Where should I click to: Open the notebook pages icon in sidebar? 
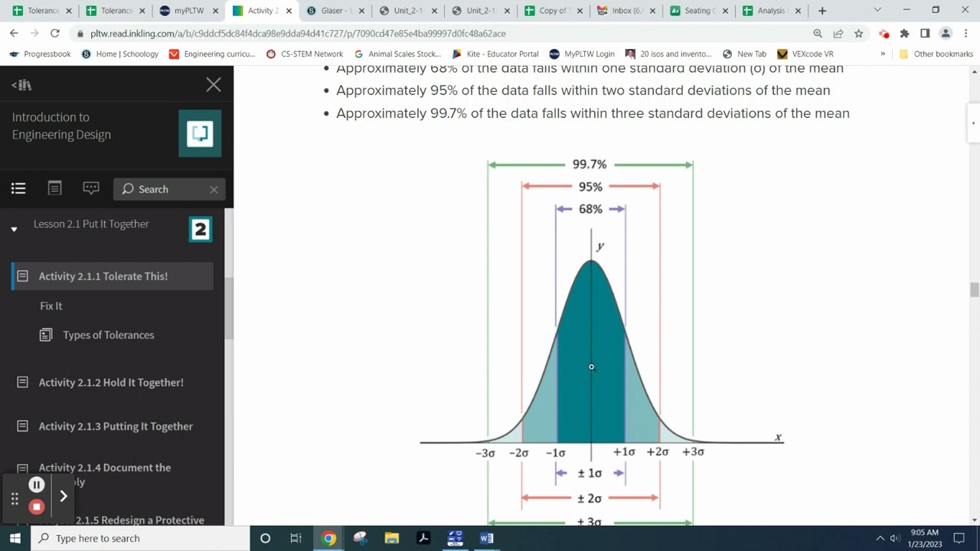[54, 188]
